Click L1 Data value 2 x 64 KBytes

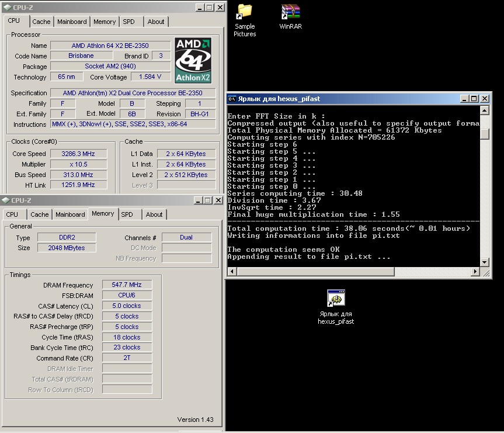[186, 154]
